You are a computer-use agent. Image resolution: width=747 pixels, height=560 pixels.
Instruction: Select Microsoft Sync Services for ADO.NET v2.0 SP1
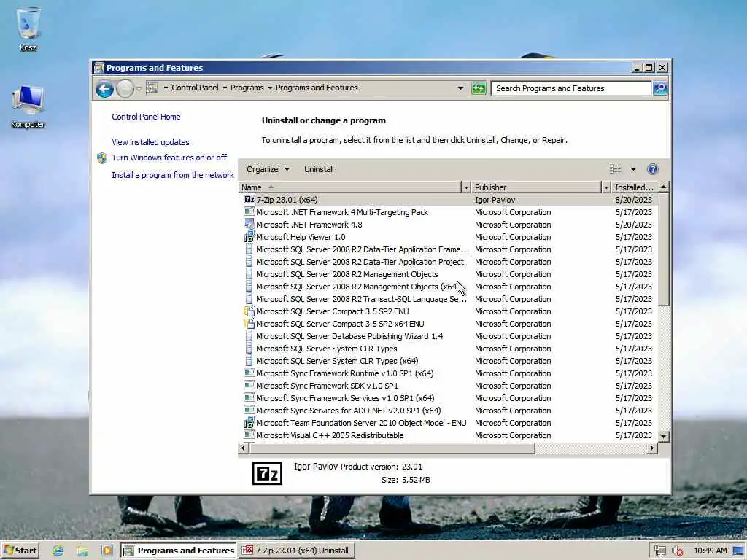(x=348, y=410)
